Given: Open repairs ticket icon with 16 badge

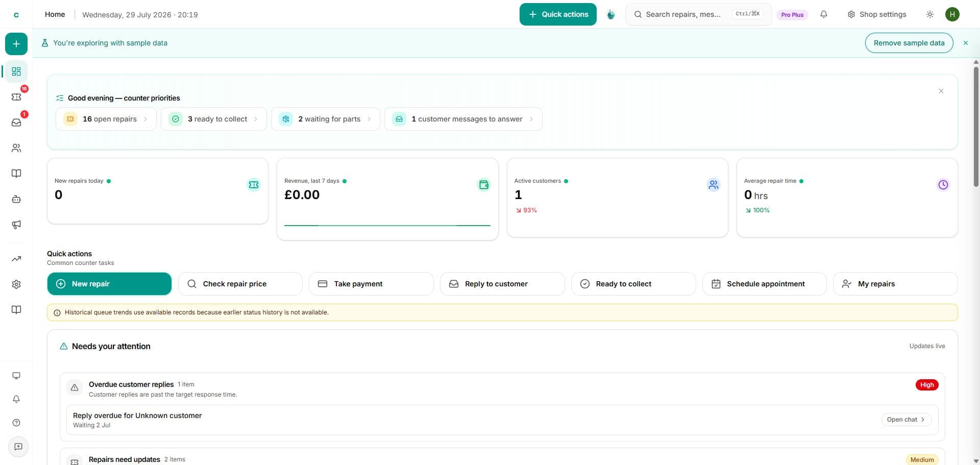Looking at the screenshot, I should tap(16, 97).
